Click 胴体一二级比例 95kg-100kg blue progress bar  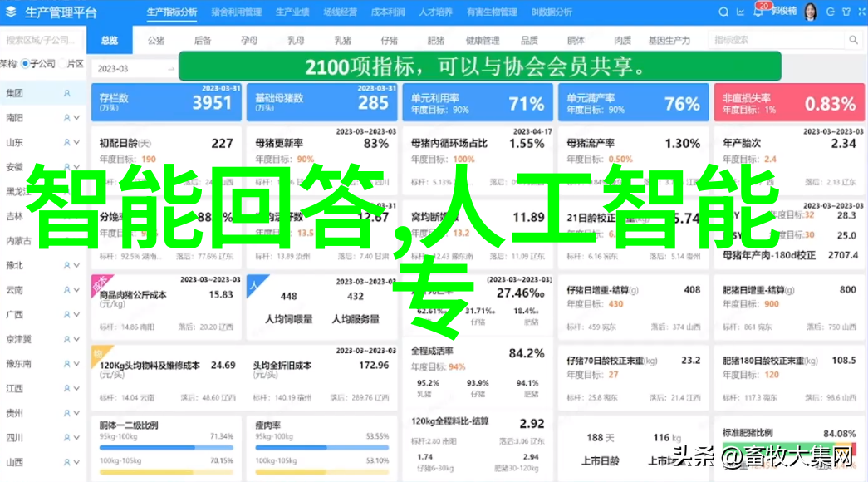click(167, 448)
